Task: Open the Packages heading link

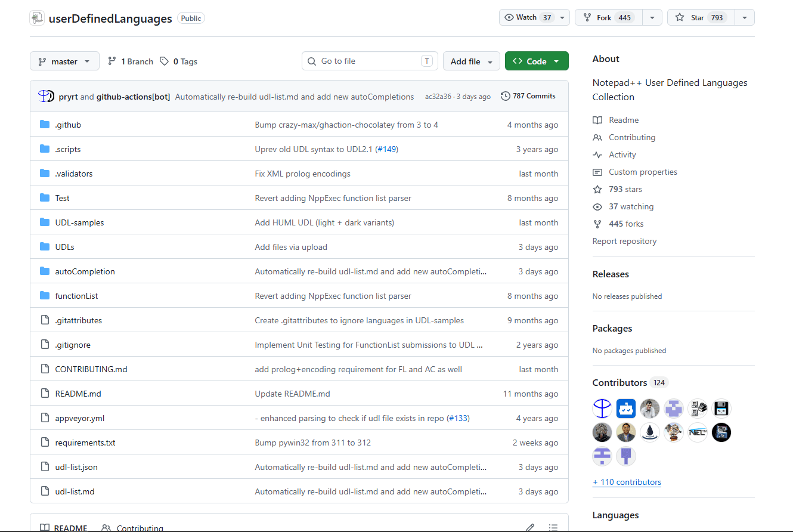Action: 612,329
